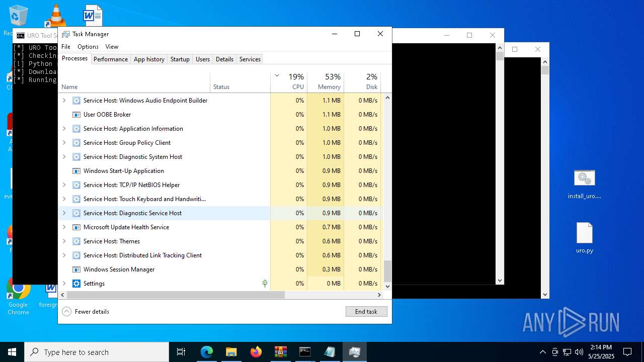Click the TCP/IP NetBIOS Helper service icon
Screen dimensions: 644x362
(x=76, y=185)
